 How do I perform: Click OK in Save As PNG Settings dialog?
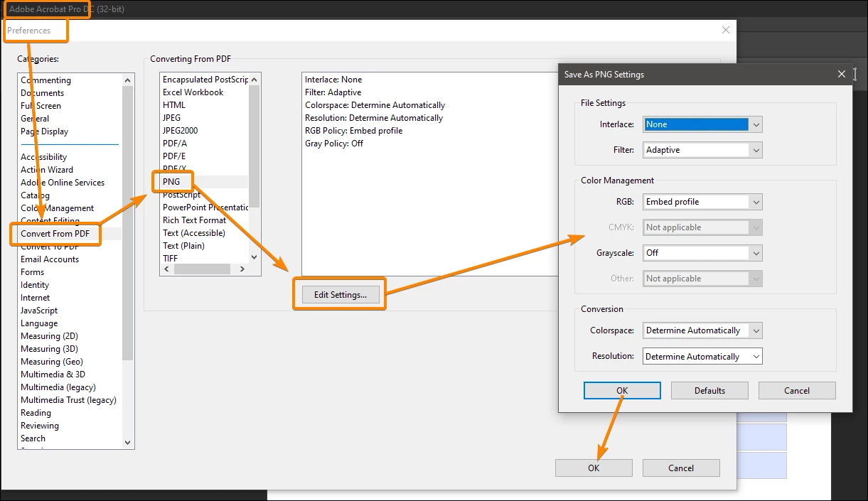pos(622,390)
